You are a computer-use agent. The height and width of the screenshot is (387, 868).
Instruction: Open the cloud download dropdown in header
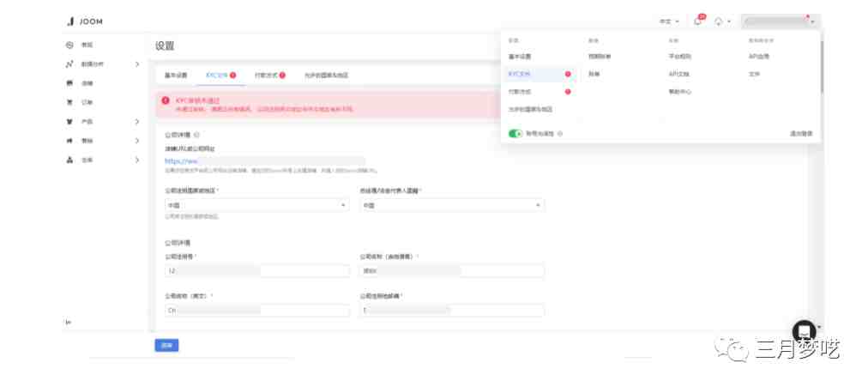[x=722, y=21]
